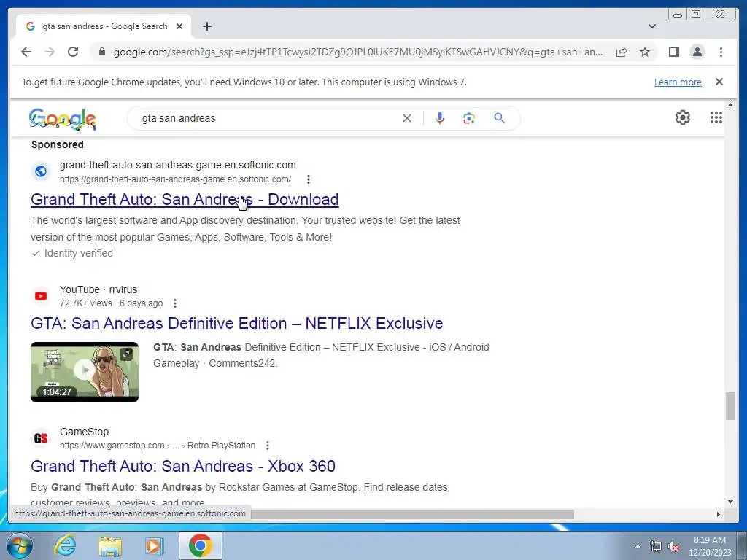Click the Softonic globe favicon
The width and height of the screenshot is (747, 560).
point(41,171)
